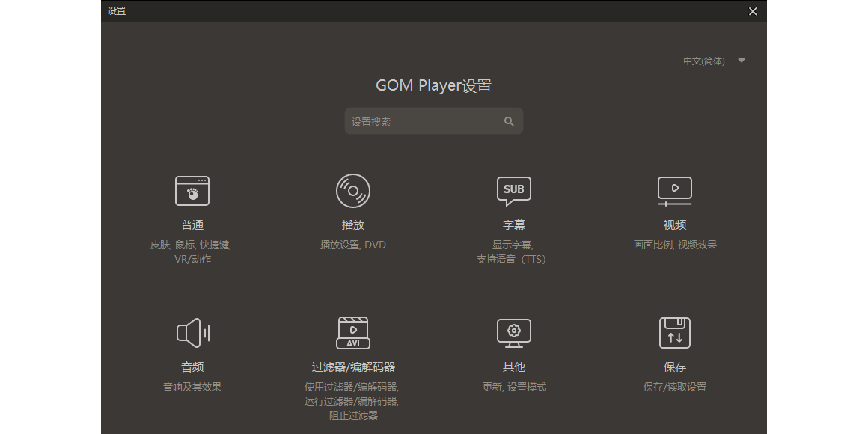Click the GOM Player设置 heading
This screenshot has height=434, width=868.
(x=434, y=85)
